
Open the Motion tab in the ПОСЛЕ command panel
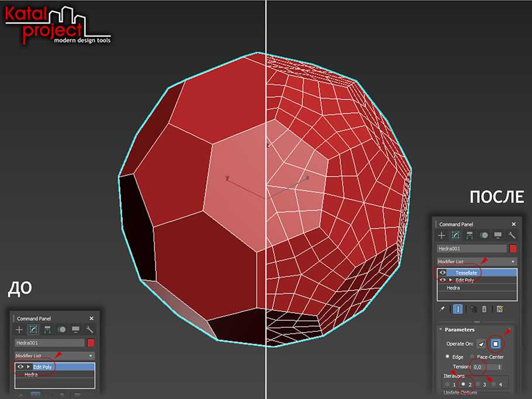click(x=484, y=235)
